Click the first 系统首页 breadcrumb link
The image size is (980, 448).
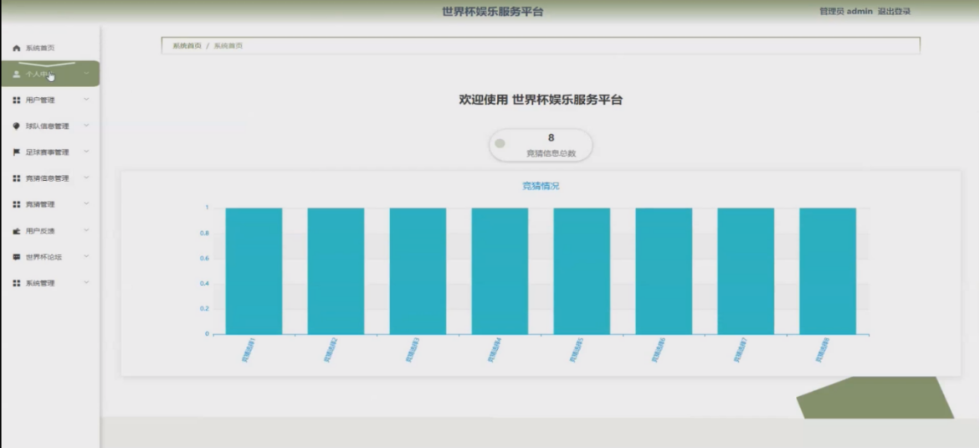[x=187, y=46]
